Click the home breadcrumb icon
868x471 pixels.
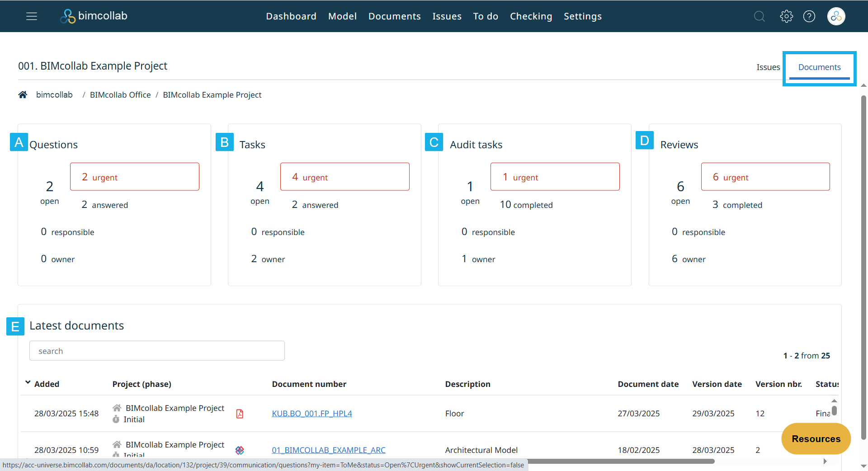23,94
